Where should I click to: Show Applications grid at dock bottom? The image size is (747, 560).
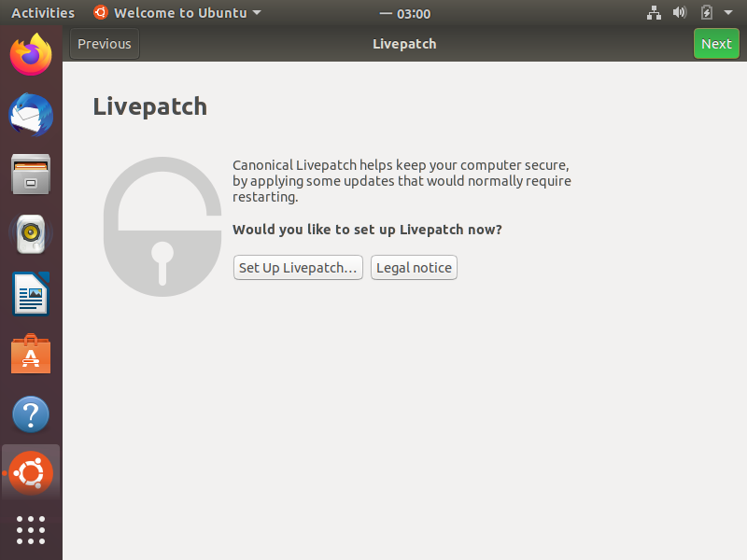click(x=31, y=530)
